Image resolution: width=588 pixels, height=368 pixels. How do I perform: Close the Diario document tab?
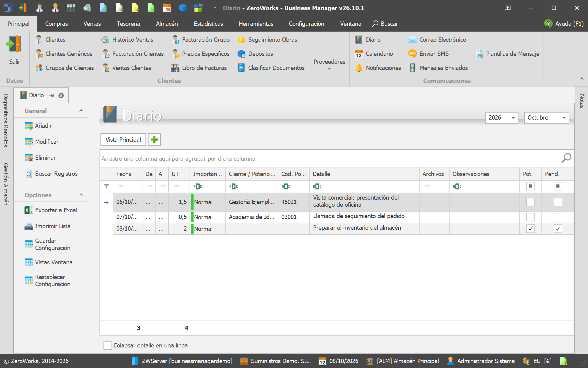click(x=61, y=95)
